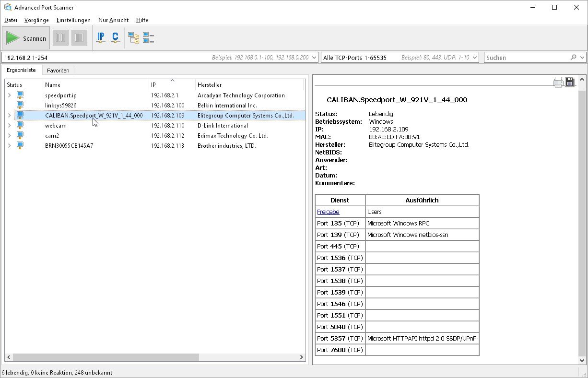Click the collapse-all list view icon
This screenshot has width=588, height=378.
[x=148, y=37]
